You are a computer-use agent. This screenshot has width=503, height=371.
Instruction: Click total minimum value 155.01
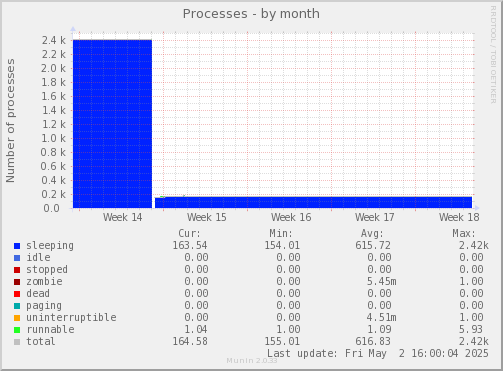tap(282, 341)
